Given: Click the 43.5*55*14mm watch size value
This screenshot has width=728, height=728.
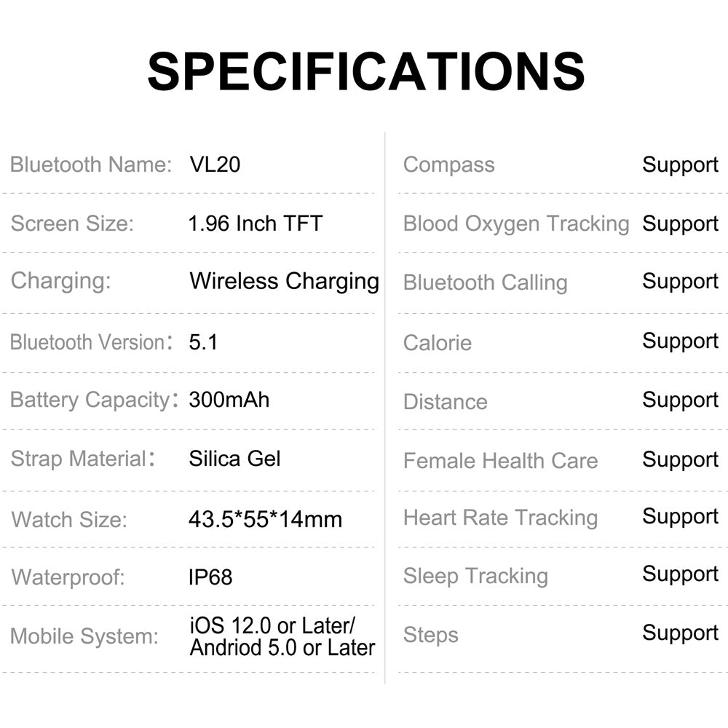Looking at the screenshot, I should coord(265,519).
